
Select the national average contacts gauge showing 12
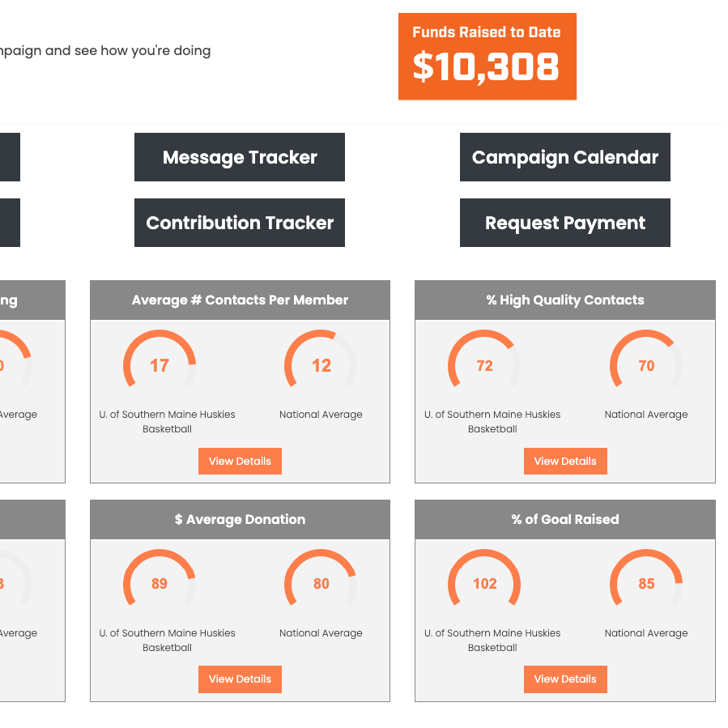(x=321, y=365)
